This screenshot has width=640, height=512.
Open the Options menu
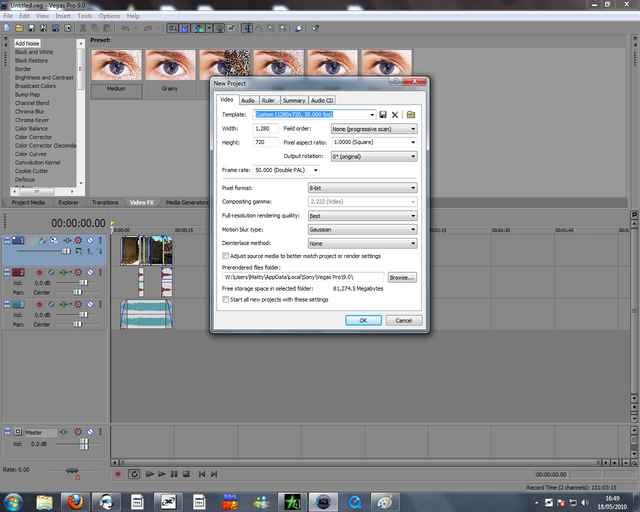click(x=109, y=16)
